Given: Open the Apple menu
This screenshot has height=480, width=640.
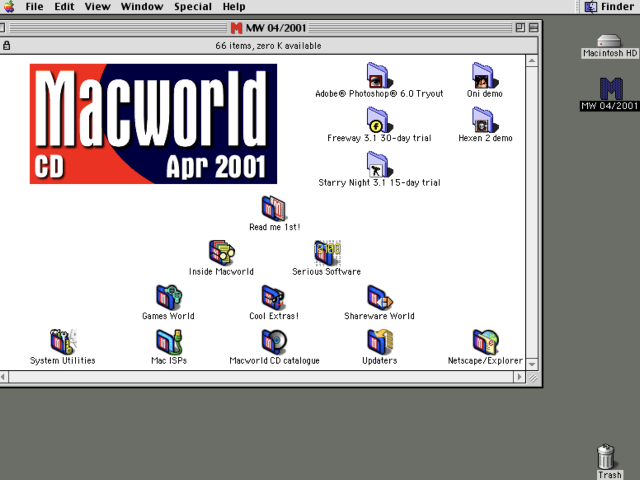Looking at the screenshot, I should (9, 7).
